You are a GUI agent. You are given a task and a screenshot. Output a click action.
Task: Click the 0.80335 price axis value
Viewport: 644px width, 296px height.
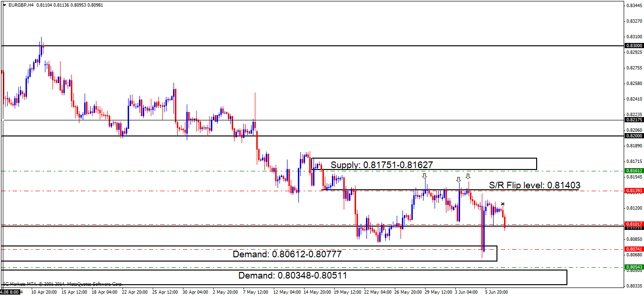tap(634, 286)
